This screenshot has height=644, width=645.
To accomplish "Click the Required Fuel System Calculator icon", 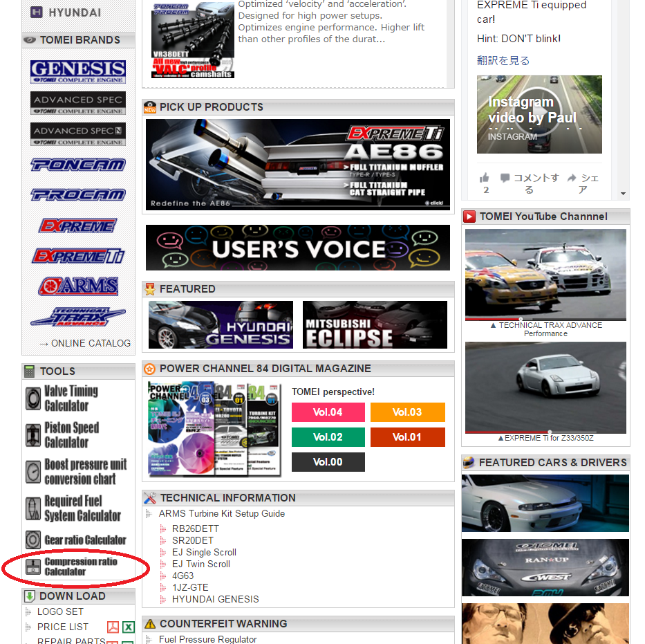I will (x=33, y=508).
